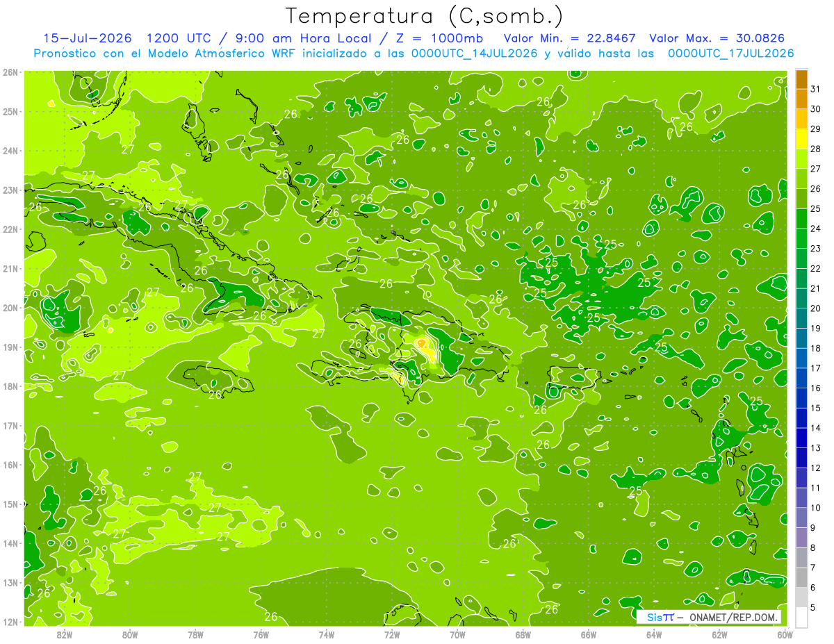Image resolution: width=834 pixels, height=644 pixels.
Task: Click the color scale label "20"
Action: [x=816, y=308]
